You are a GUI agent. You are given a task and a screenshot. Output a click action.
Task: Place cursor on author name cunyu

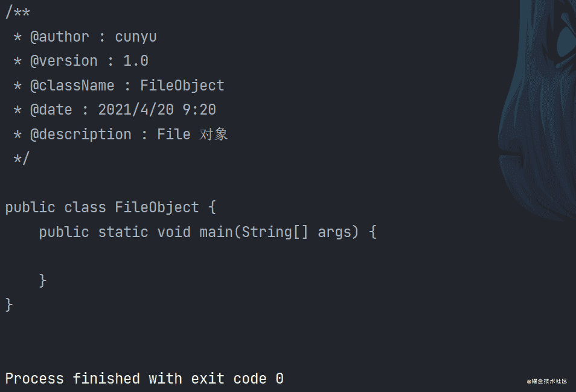(x=136, y=37)
